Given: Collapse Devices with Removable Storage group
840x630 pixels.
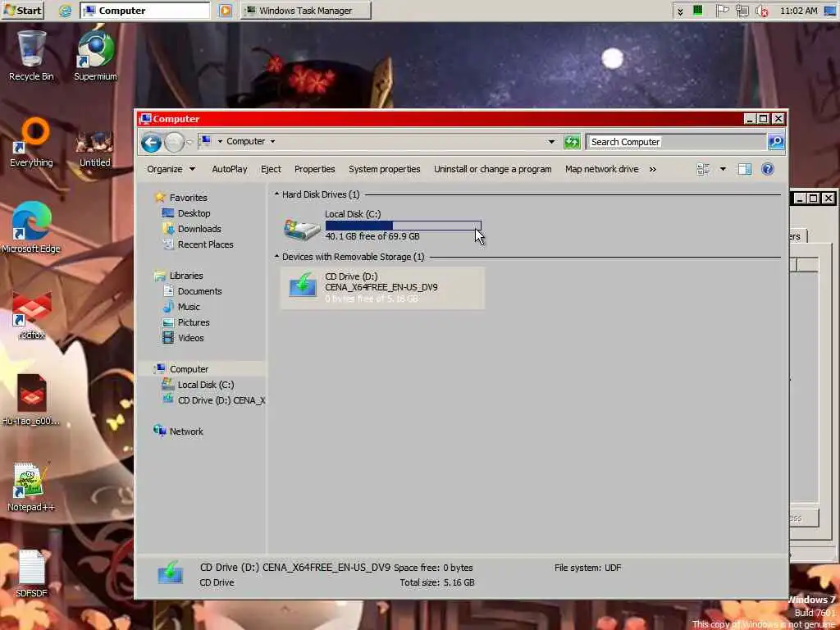Looking at the screenshot, I should (277, 257).
